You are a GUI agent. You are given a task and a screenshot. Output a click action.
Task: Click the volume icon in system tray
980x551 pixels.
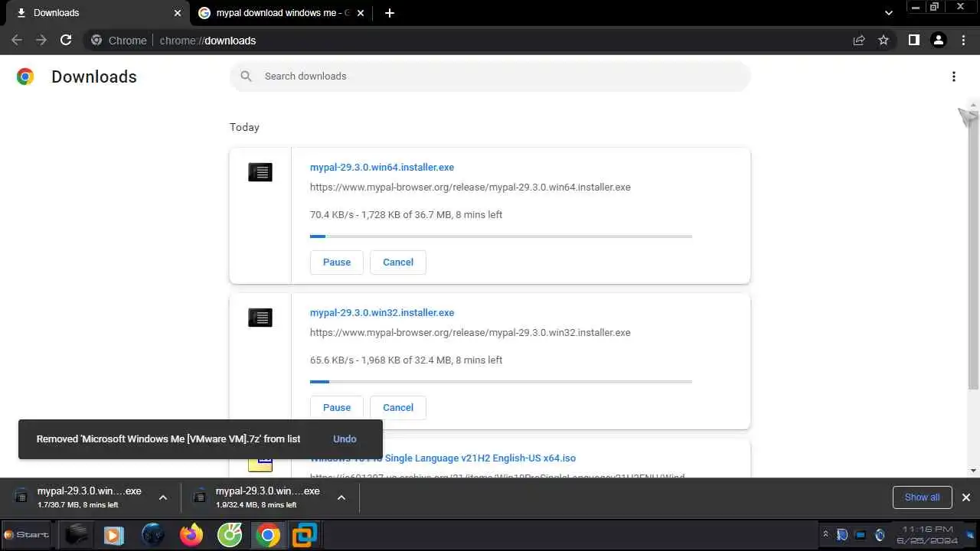click(880, 534)
